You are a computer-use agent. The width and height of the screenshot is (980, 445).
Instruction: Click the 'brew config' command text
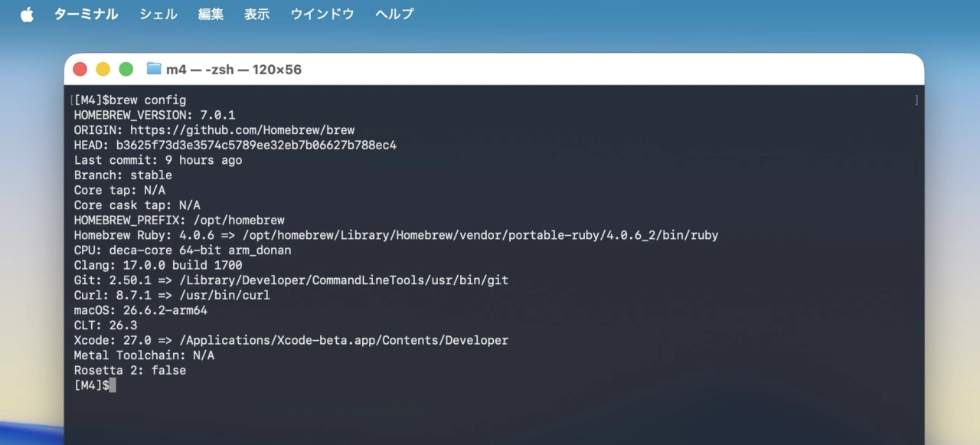click(148, 100)
